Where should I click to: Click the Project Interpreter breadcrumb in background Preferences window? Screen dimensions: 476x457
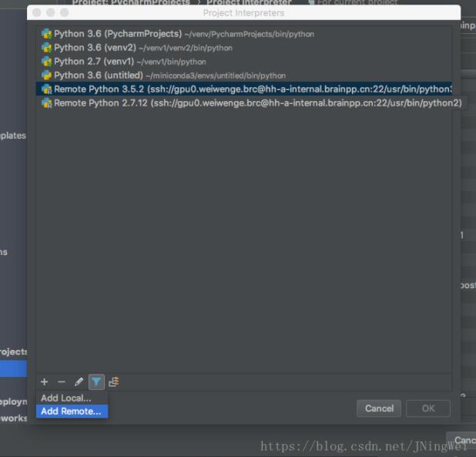coord(249,2)
